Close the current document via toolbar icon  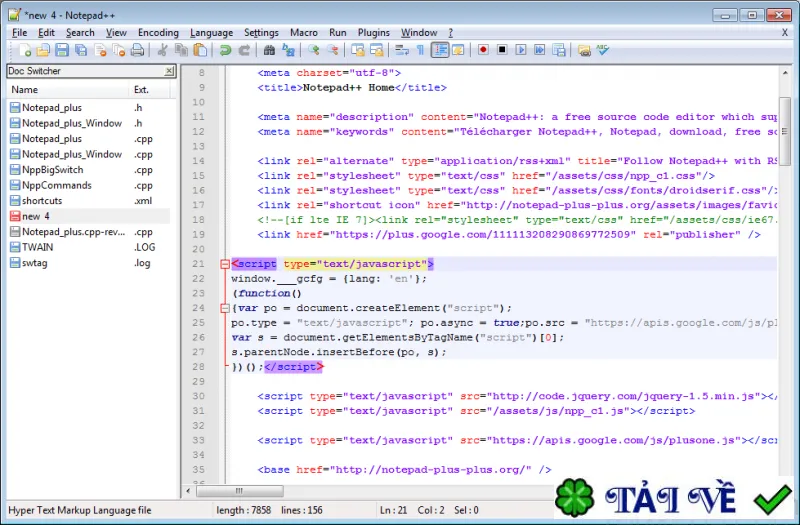coord(100,50)
